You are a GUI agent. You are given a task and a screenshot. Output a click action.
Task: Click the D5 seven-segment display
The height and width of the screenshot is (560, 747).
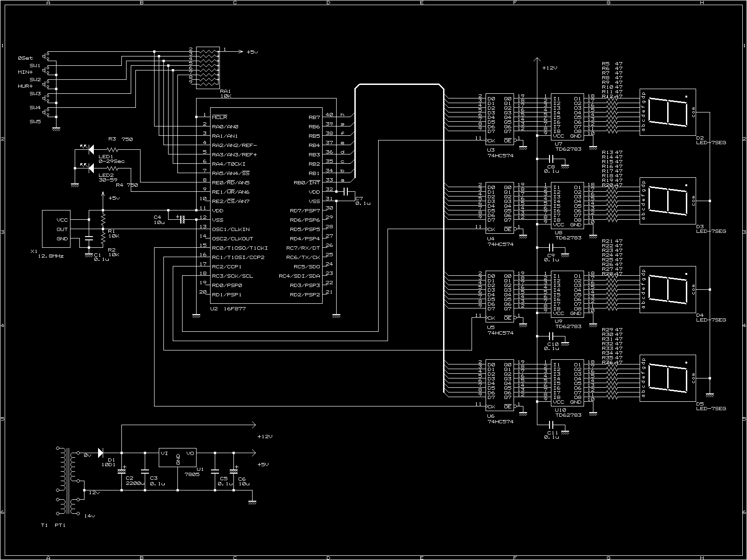(668, 378)
